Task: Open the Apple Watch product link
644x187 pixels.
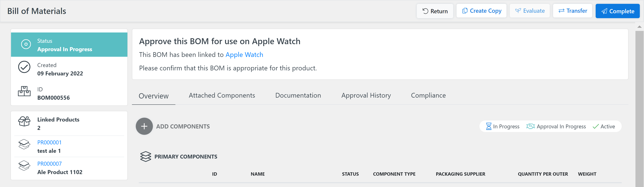Action: pyautogui.click(x=244, y=54)
